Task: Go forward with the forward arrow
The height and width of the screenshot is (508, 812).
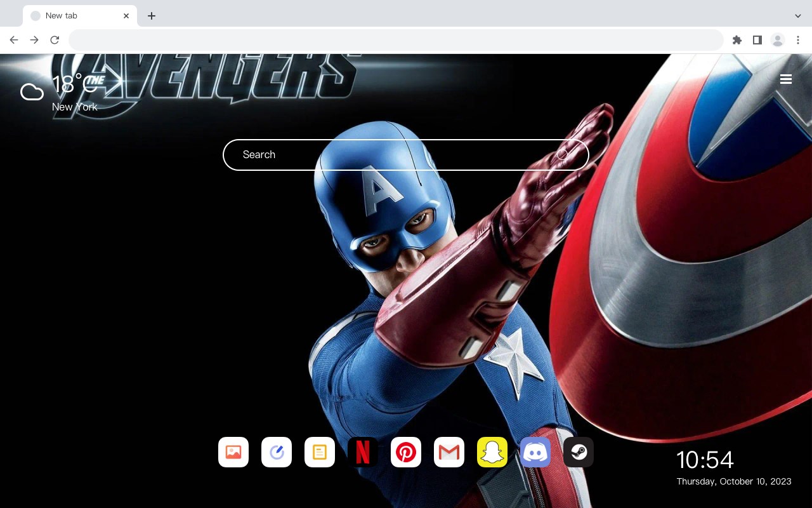Action: [34, 40]
